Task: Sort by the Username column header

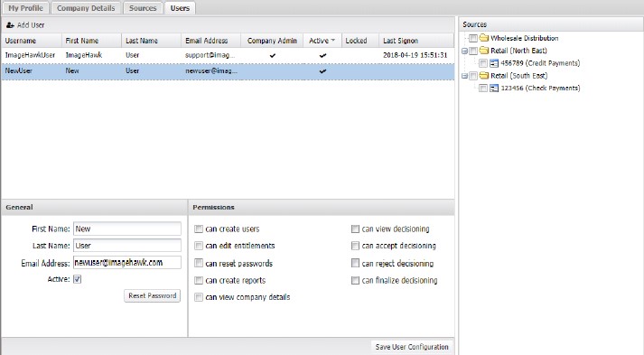Action: (32, 41)
